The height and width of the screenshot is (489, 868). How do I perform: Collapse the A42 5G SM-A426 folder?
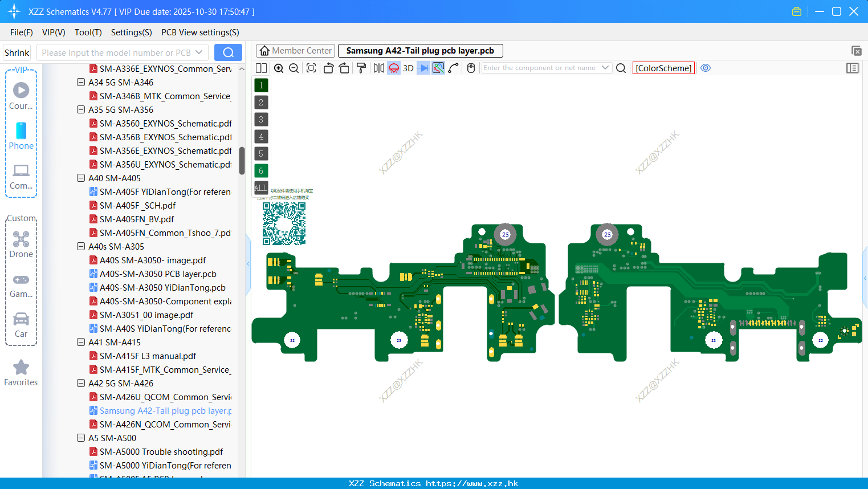coord(81,383)
